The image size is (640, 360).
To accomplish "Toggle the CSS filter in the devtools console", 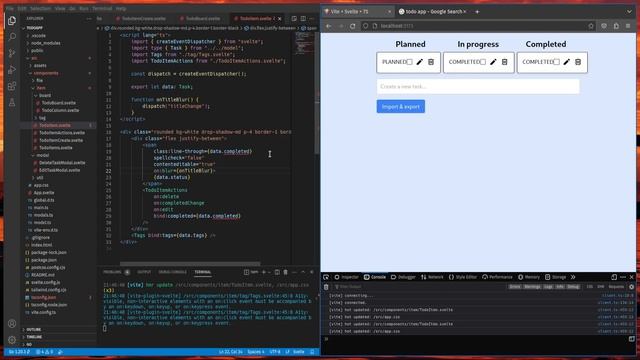I will tap(590, 287).
